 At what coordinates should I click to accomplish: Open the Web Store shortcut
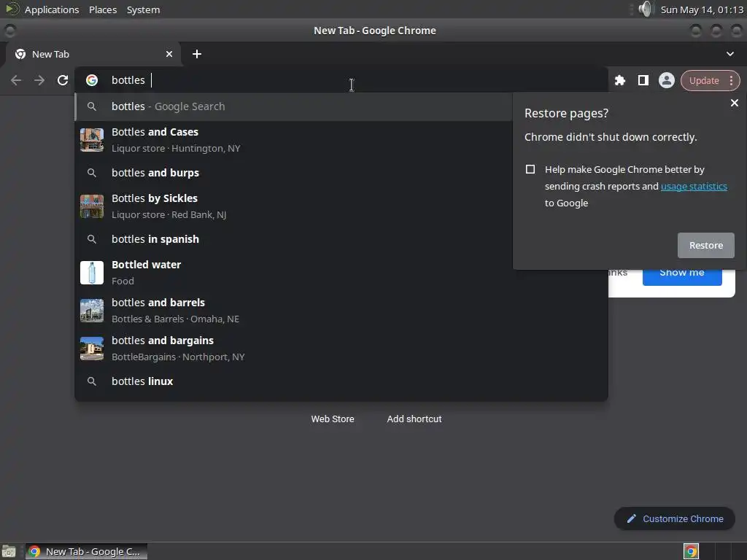(333, 419)
